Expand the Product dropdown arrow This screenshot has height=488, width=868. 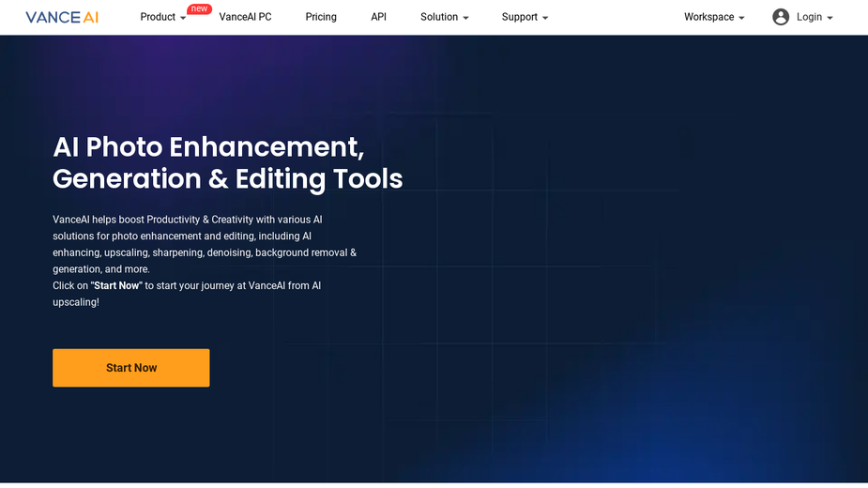[183, 18]
